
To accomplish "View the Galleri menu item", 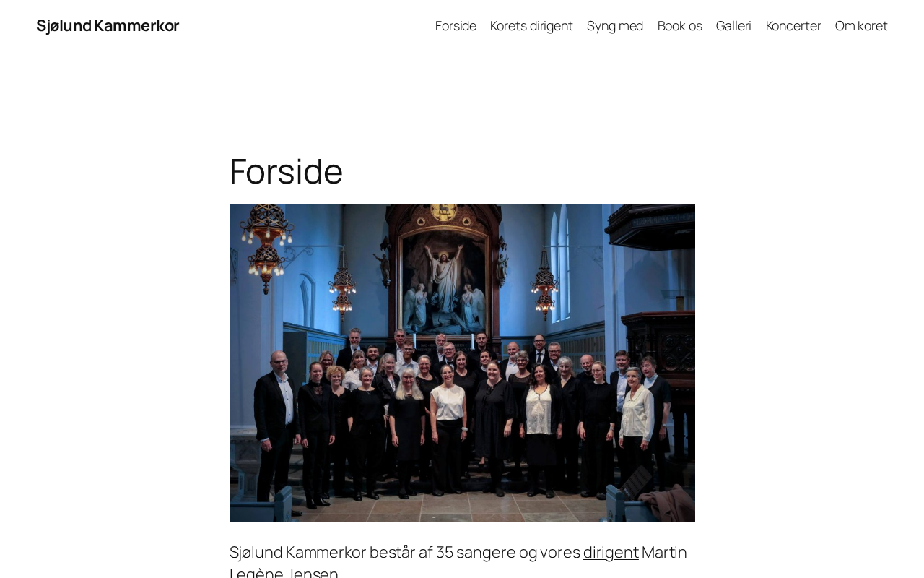I will tap(733, 25).
